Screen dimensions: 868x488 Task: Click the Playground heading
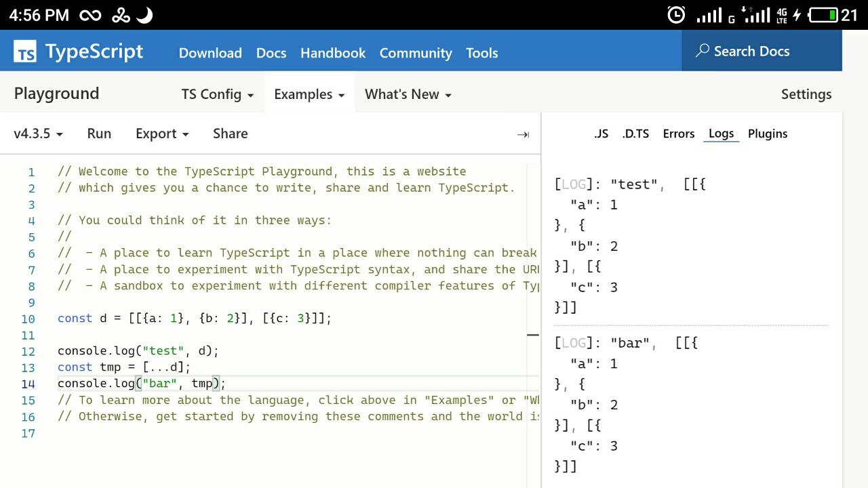[56, 94]
